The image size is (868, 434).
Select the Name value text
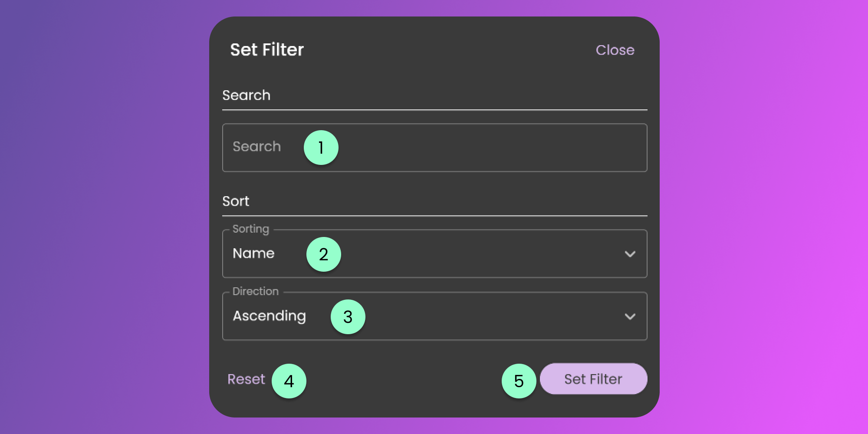click(253, 253)
